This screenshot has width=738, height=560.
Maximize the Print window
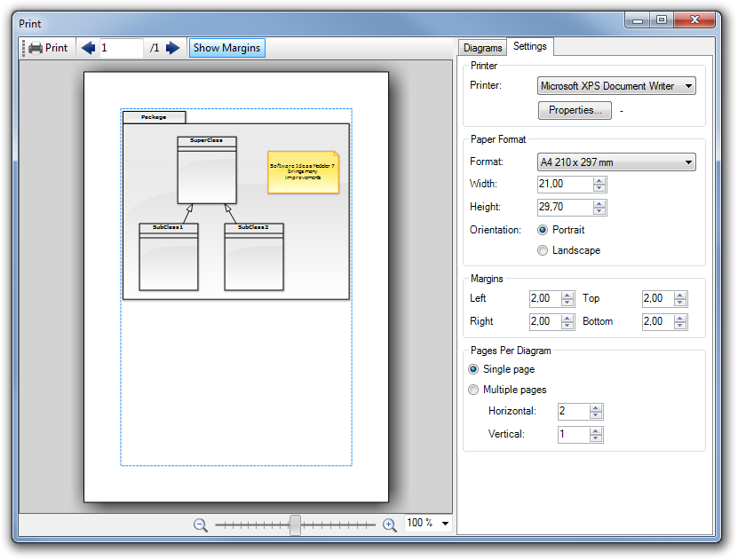(662, 20)
